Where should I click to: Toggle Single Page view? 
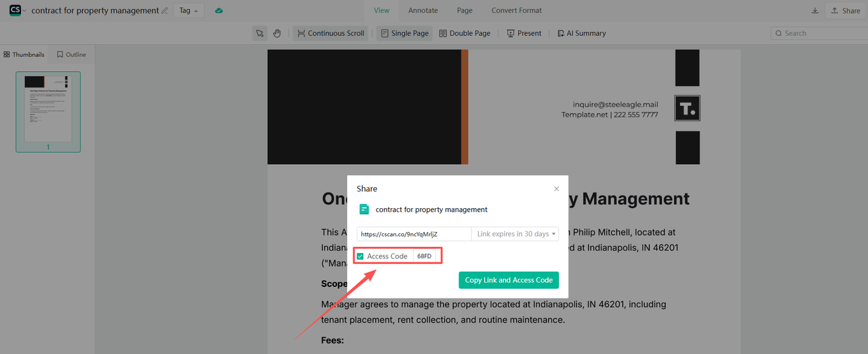coord(403,33)
